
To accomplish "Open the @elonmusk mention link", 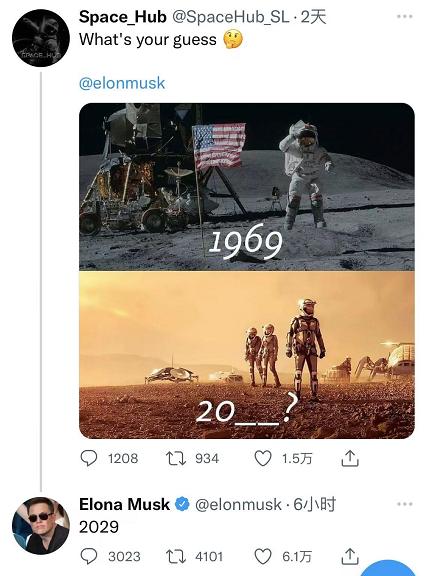I will (122, 83).
